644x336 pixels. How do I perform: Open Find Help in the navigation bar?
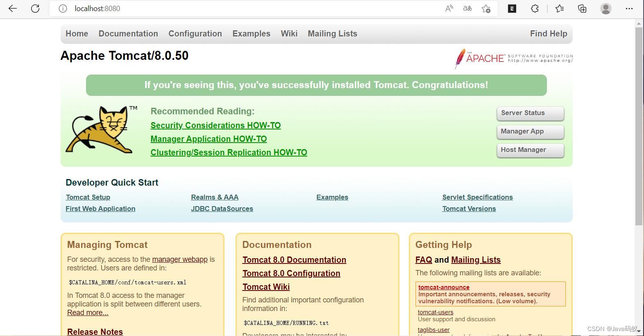pos(549,34)
